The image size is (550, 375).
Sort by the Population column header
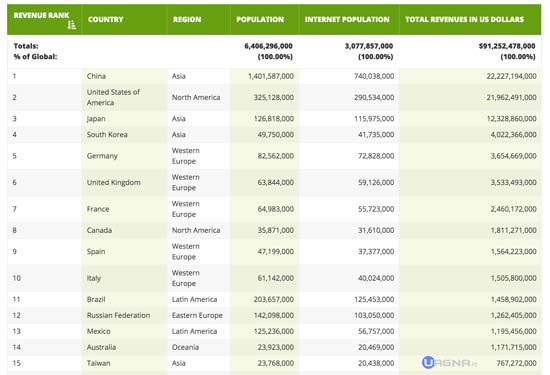(x=260, y=20)
